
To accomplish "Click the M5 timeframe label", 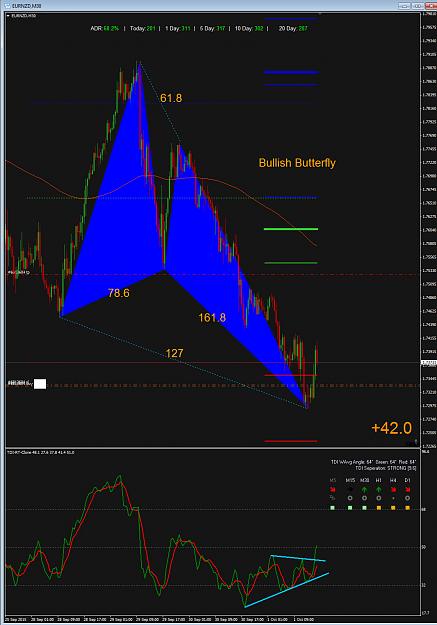I will coord(333,480).
